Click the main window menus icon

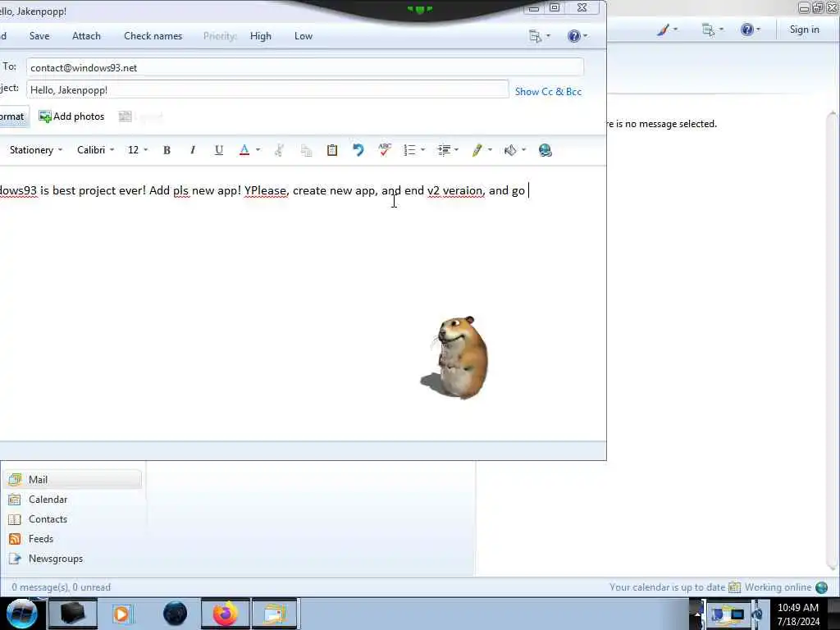[x=708, y=30]
